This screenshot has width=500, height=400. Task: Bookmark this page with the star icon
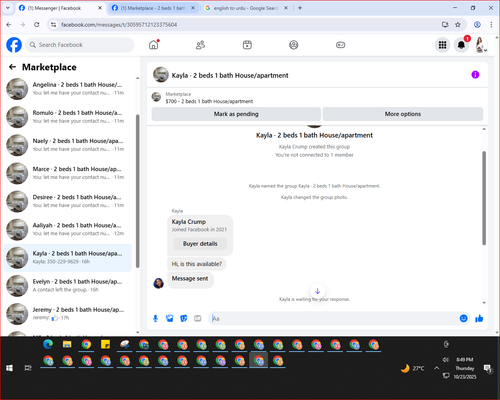click(x=458, y=24)
